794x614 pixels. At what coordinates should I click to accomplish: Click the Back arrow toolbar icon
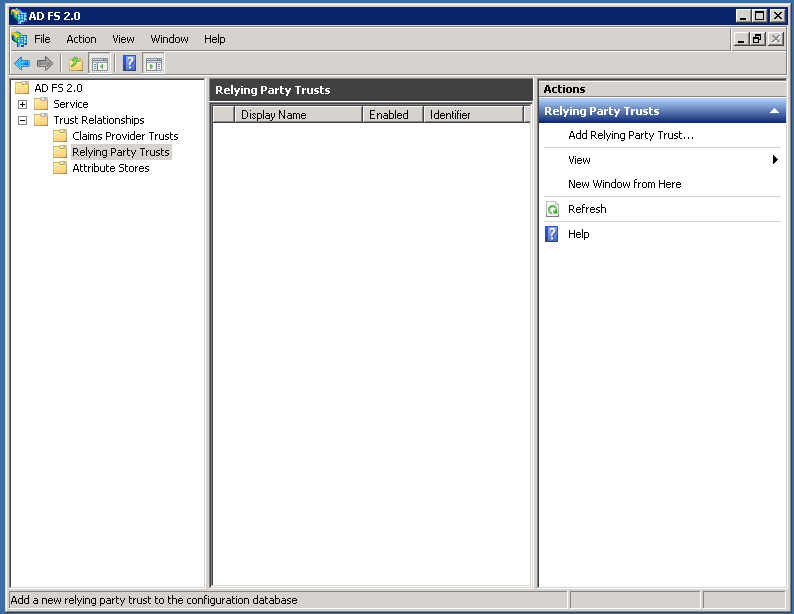click(22, 64)
